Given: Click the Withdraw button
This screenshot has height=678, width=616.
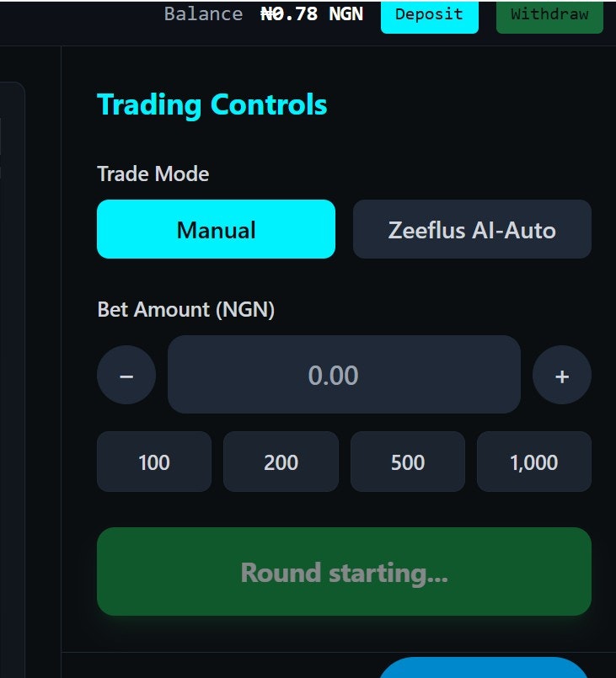Looking at the screenshot, I should point(549,14).
